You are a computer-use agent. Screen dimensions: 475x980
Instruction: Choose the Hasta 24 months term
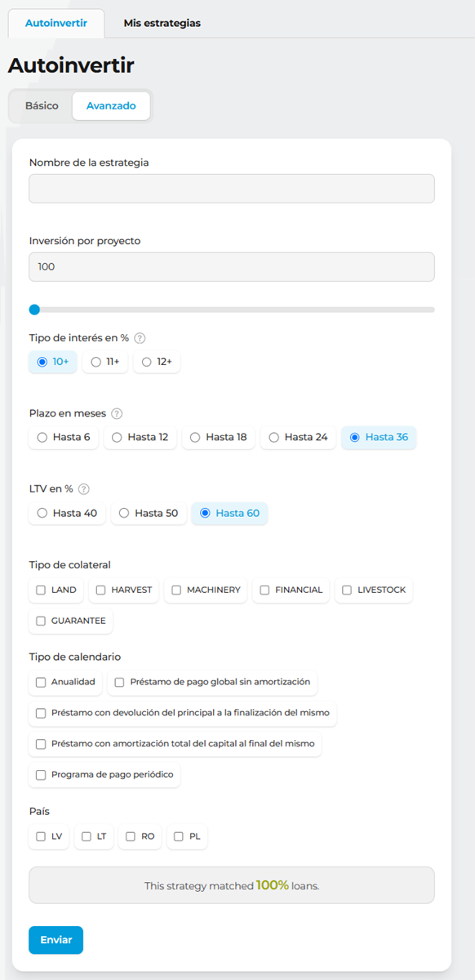point(298,438)
